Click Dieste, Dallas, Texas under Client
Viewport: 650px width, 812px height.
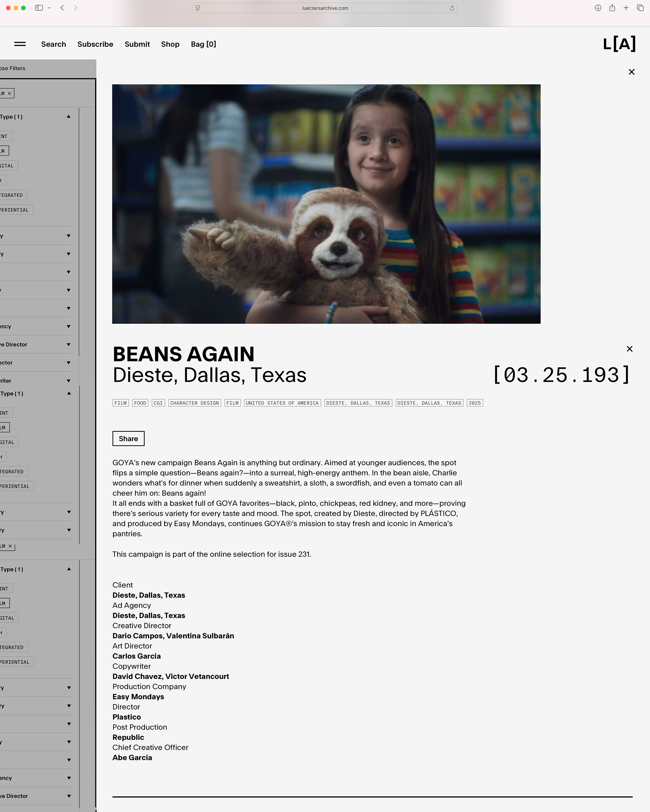point(149,595)
